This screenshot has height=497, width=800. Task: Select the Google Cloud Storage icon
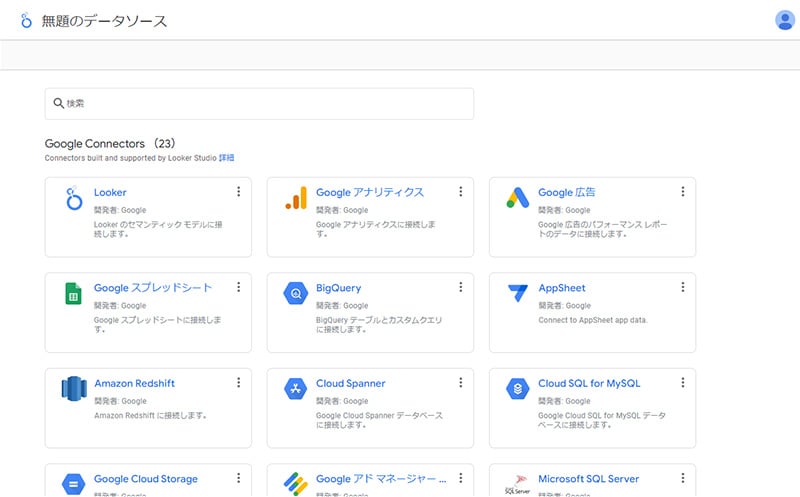pyautogui.click(x=73, y=484)
